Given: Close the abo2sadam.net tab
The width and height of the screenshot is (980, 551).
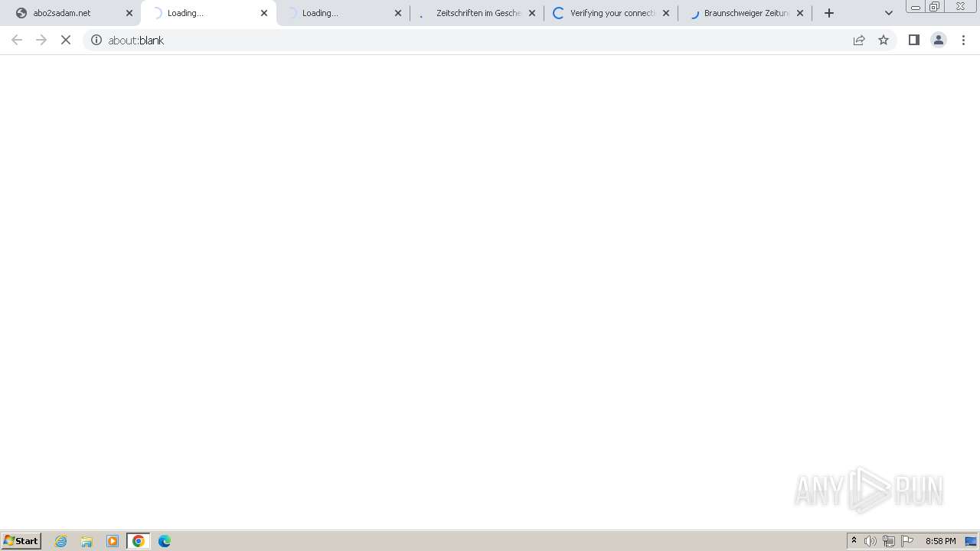Looking at the screenshot, I should pyautogui.click(x=129, y=13).
